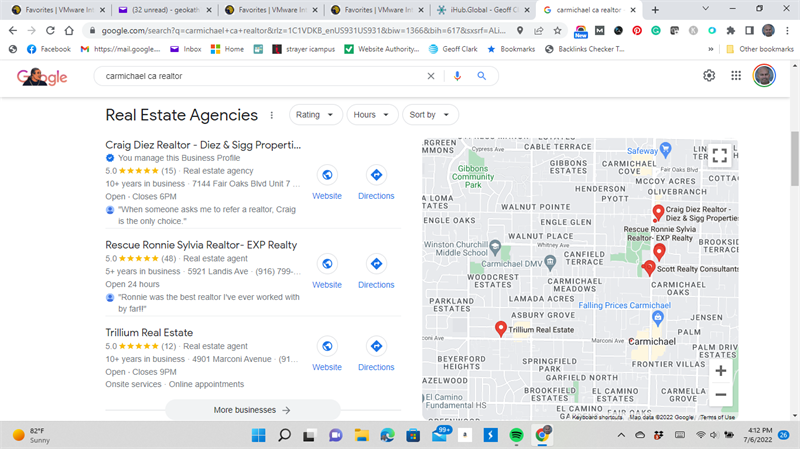The image size is (800, 449).
Task: Open Spotify from the Windows taskbar
Action: [516, 436]
